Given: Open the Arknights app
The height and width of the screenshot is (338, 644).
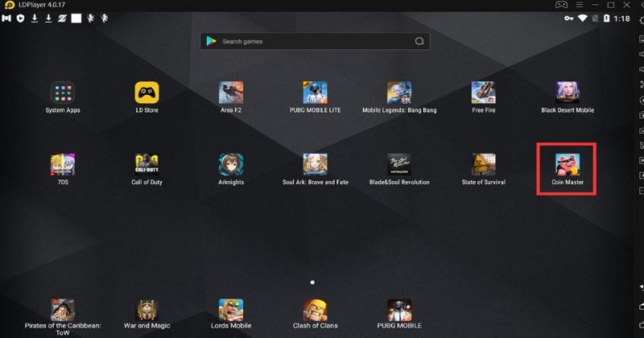Looking at the screenshot, I should [x=231, y=164].
